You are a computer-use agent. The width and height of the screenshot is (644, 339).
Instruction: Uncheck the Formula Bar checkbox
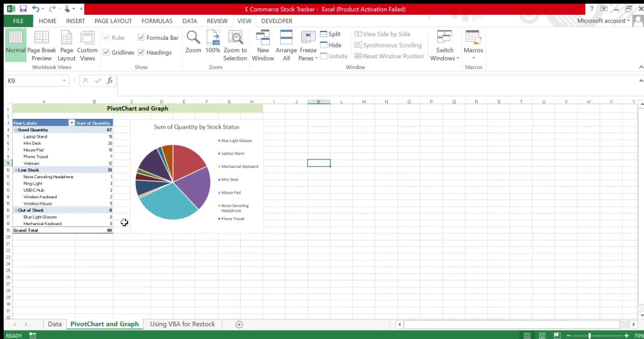coord(141,37)
